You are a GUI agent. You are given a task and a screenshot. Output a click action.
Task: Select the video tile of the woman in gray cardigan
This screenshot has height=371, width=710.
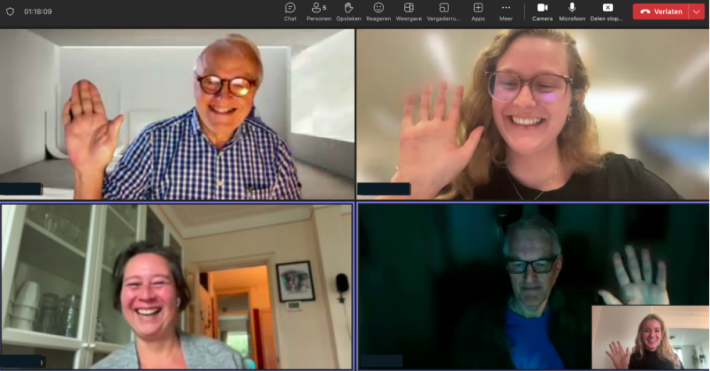177,286
